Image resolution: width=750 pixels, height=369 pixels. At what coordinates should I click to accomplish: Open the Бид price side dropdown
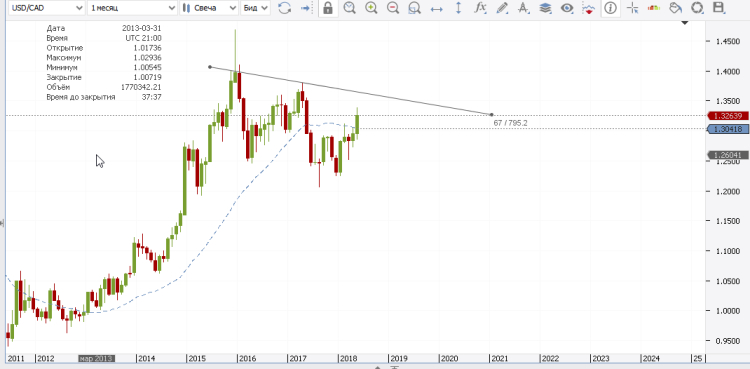255,8
